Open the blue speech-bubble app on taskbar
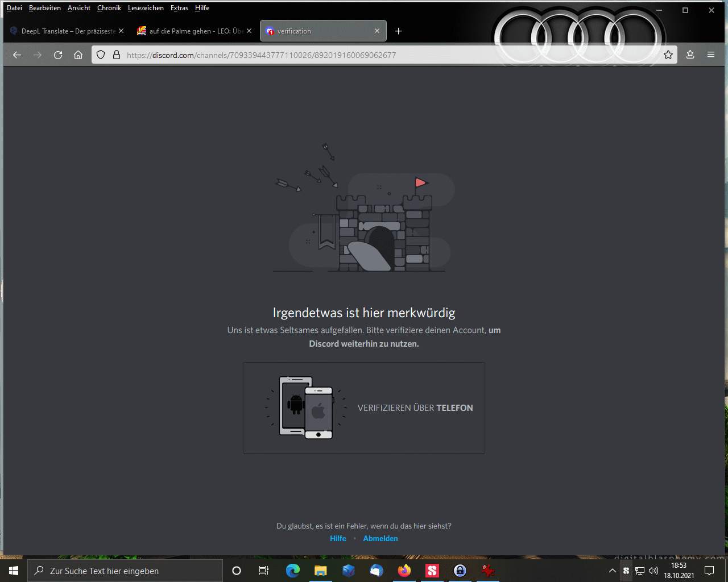 (x=377, y=571)
